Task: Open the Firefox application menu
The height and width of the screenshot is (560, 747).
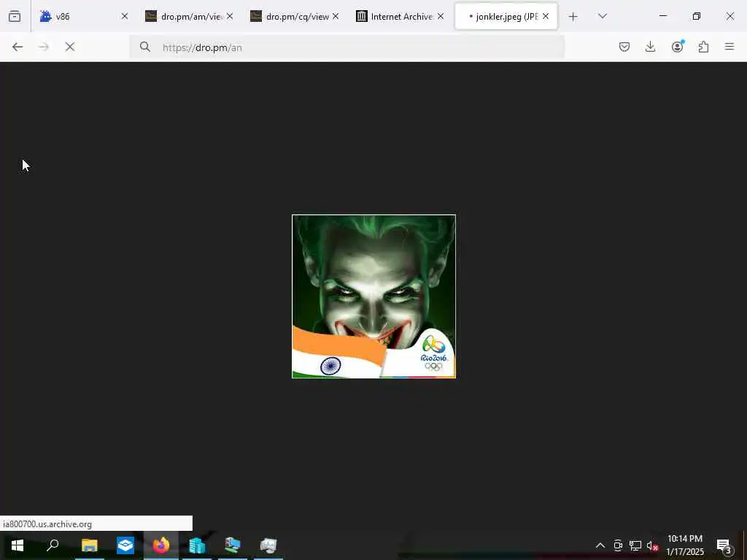Action: coord(729,47)
